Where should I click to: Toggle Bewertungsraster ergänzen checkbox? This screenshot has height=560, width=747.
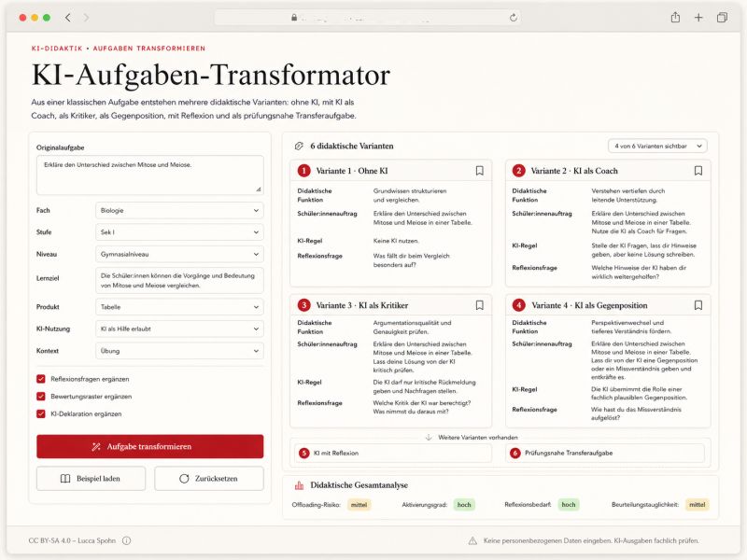(41, 396)
